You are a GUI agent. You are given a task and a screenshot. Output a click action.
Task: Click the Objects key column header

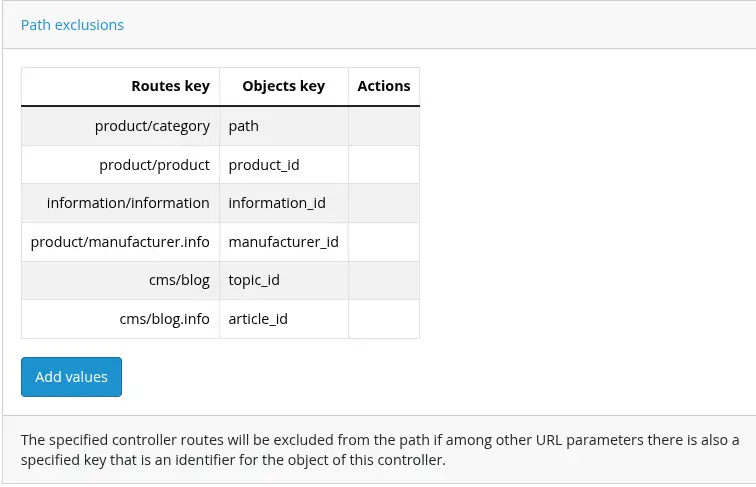point(283,86)
